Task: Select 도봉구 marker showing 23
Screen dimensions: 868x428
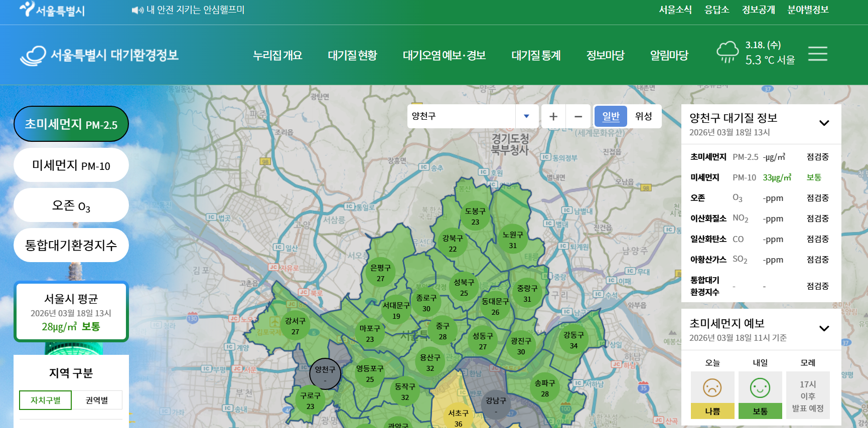Action: pyautogui.click(x=475, y=216)
